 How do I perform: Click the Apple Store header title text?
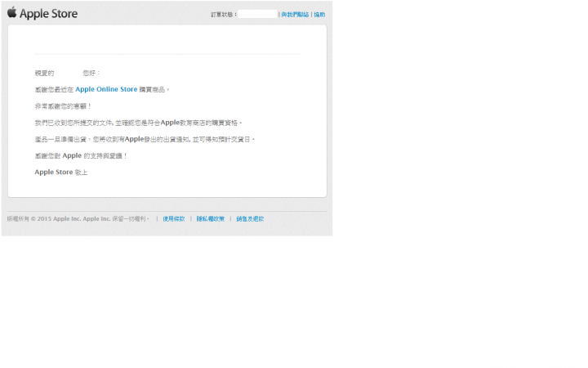[49, 14]
